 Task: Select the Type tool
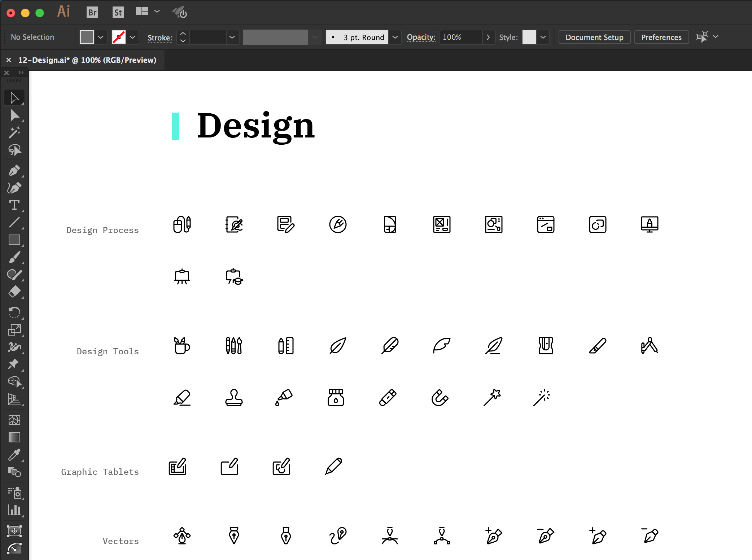tap(14, 205)
